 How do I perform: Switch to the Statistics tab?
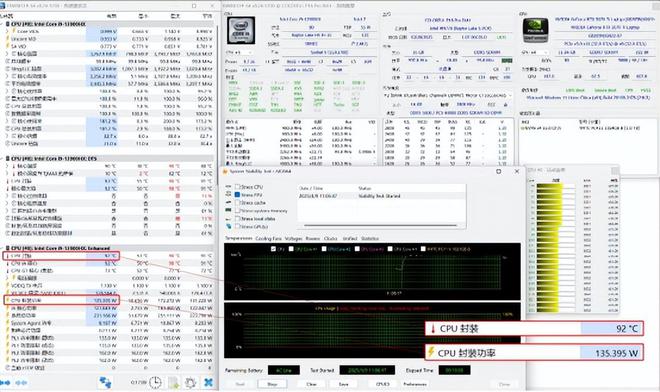point(370,238)
